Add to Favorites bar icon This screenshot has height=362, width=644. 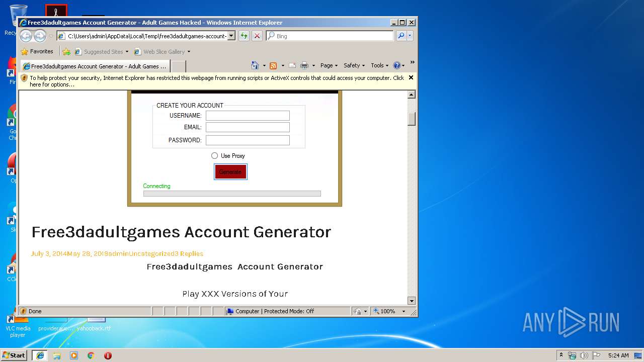(66, 52)
